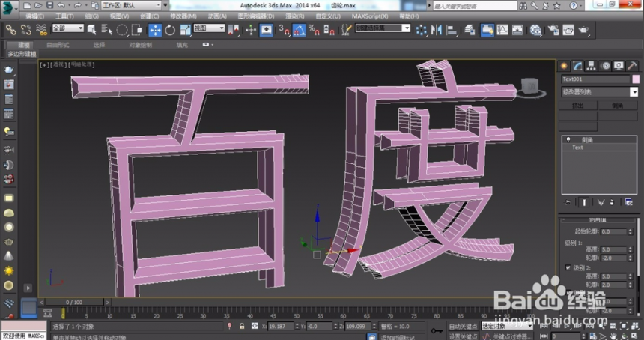Toggle the 3D Snaps button
Screen dimensions: 644x340
click(284, 30)
